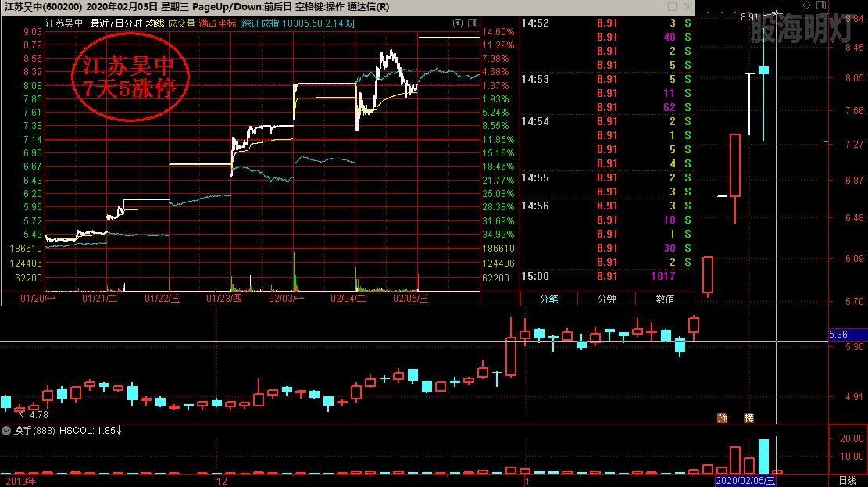
Task: Select the 01/22/三 date on the intraday axis
Action: pos(163,298)
